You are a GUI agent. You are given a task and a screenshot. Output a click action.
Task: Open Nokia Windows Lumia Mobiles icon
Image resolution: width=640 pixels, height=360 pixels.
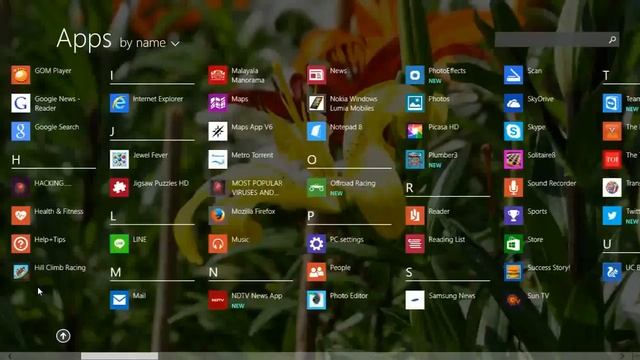(316, 103)
